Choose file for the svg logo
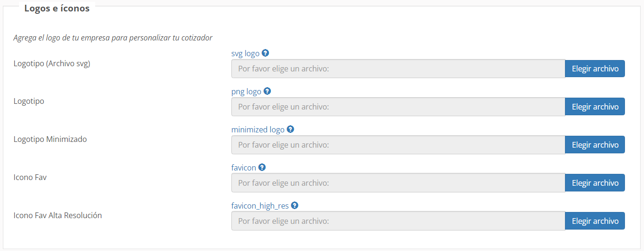644x251 pixels. [595, 69]
